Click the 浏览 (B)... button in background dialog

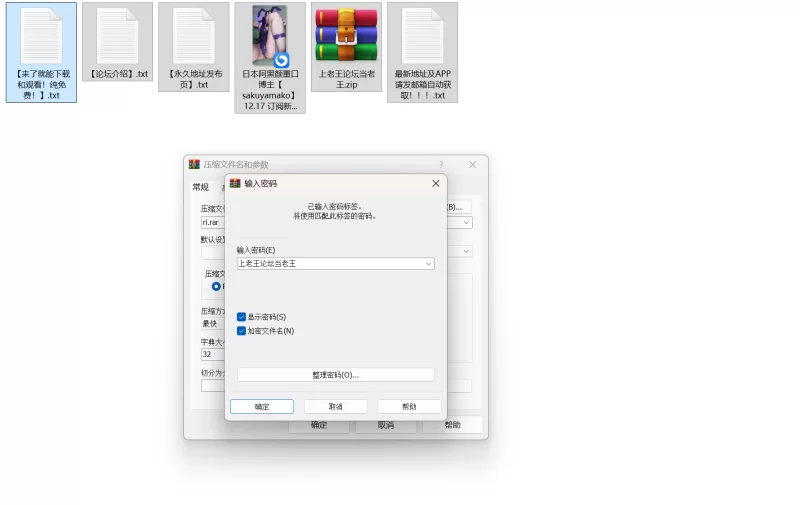[459, 207]
